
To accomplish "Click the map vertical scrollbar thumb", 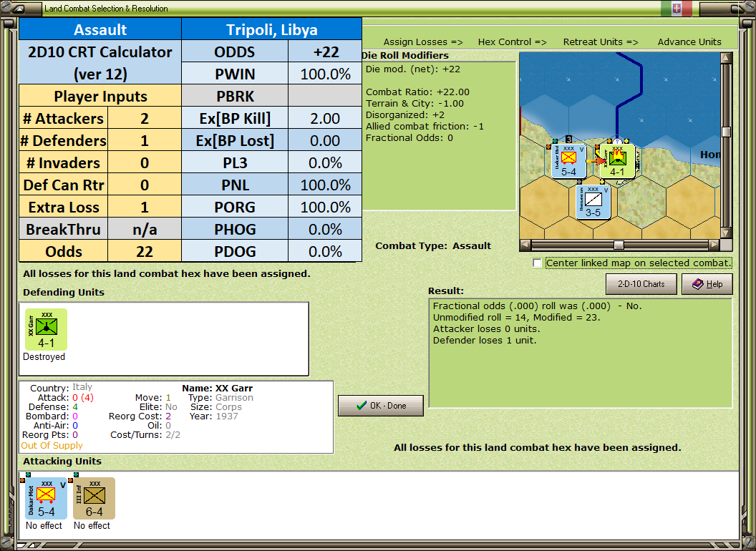I will tap(726, 132).
